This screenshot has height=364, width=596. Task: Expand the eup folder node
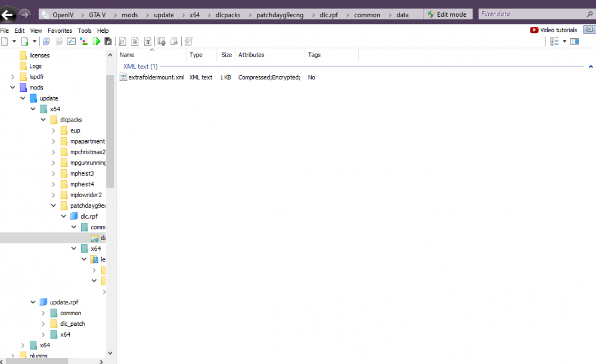54,130
